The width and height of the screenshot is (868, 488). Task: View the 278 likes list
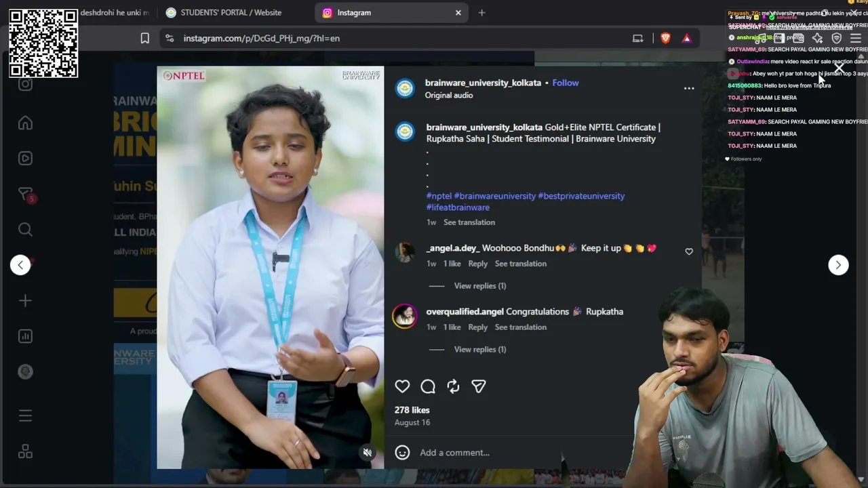point(412,410)
